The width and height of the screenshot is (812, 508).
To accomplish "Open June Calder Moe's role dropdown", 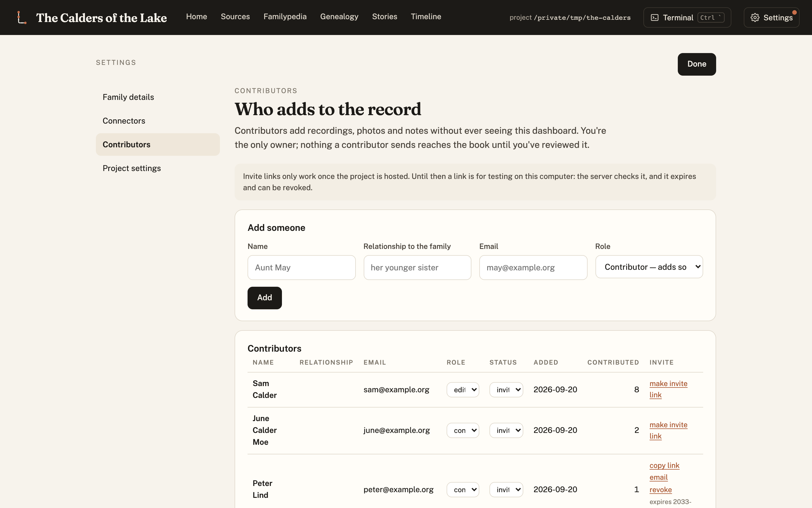I will (463, 430).
